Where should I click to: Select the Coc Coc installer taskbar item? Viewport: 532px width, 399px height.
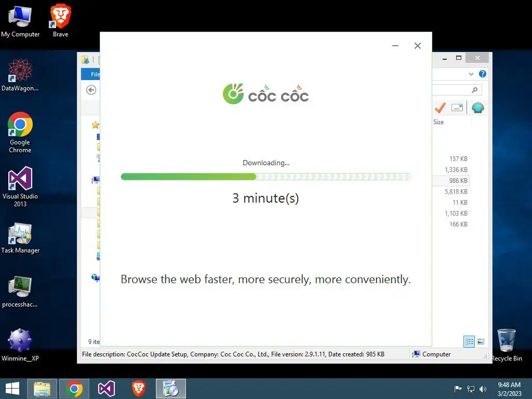point(170,389)
